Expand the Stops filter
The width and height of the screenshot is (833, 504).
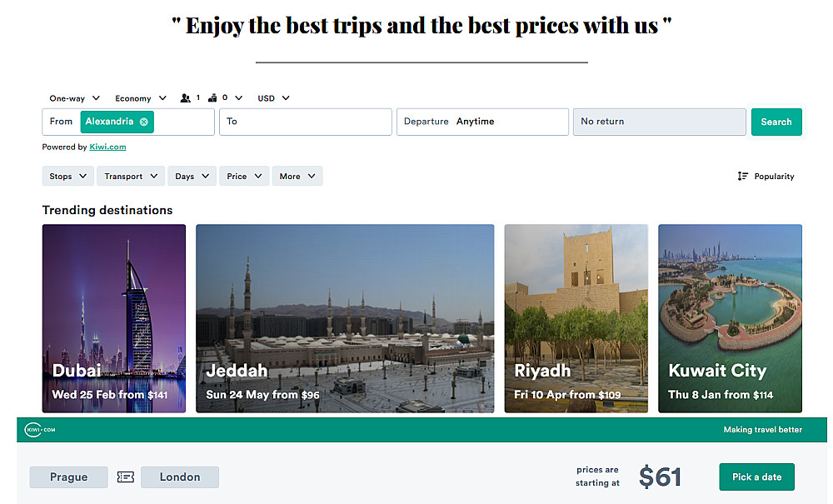pos(68,177)
